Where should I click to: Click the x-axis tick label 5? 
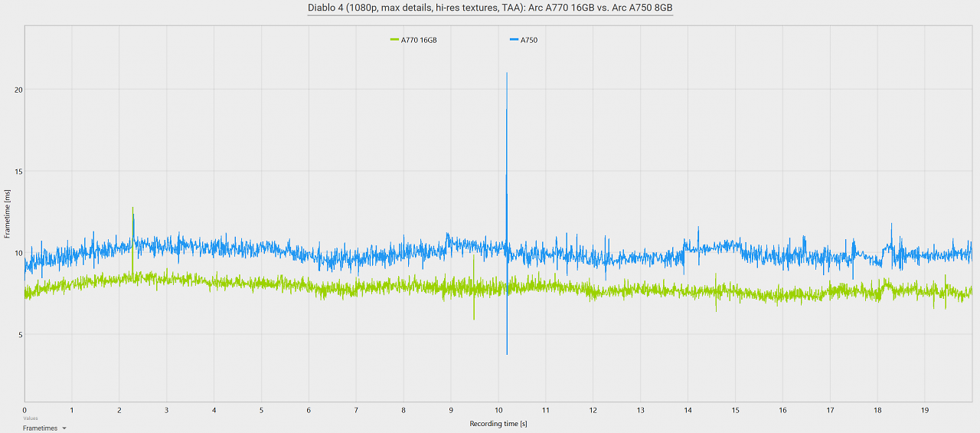(x=261, y=411)
